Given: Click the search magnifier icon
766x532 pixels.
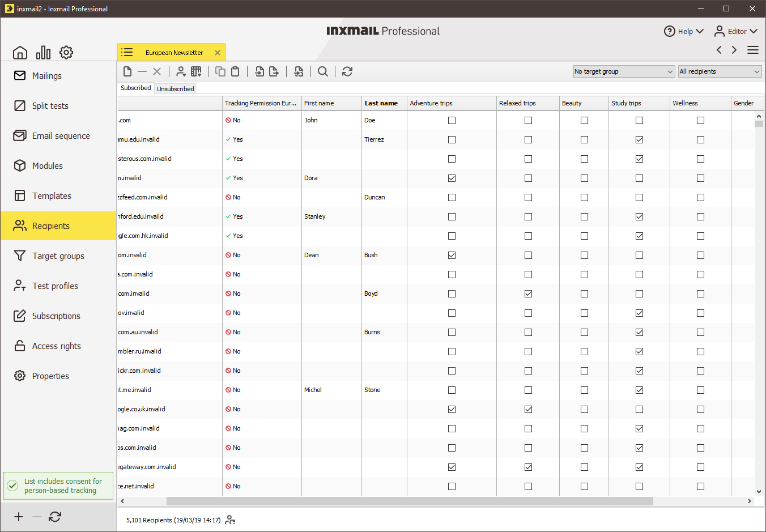Looking at the screenshot, I should tap(323, 71).
